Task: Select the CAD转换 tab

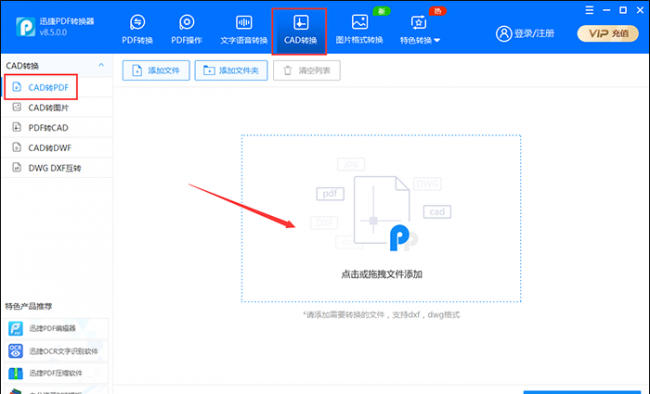Action: click(x=300, y=31)
